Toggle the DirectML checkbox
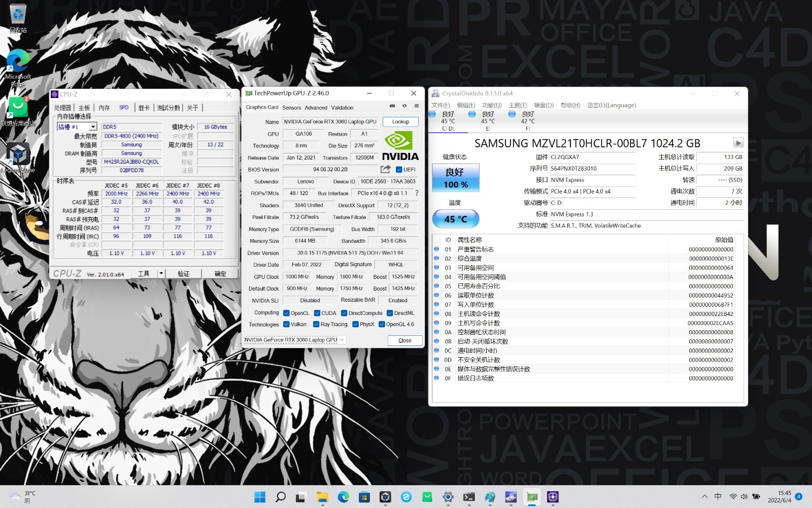 coord(390,313)
